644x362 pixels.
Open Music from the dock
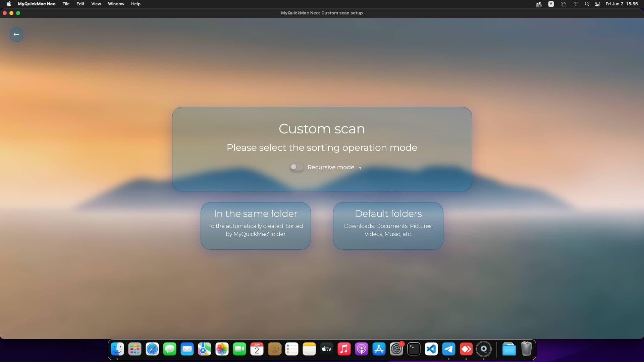coord(344,349)
